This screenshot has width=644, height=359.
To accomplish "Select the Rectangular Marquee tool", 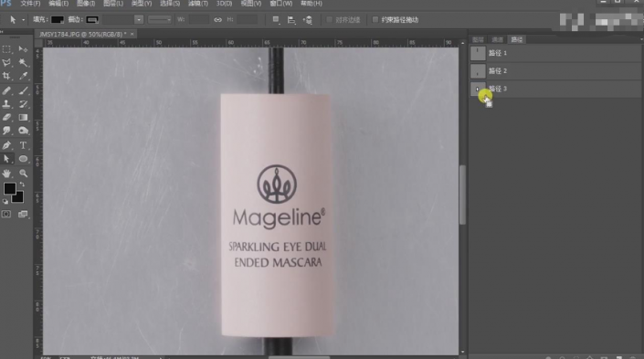I will (x=6, y=49).
